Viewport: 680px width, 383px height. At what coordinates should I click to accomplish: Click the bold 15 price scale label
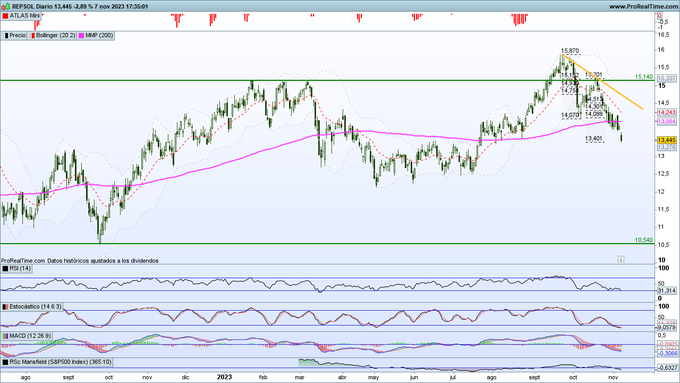point(661,85)
